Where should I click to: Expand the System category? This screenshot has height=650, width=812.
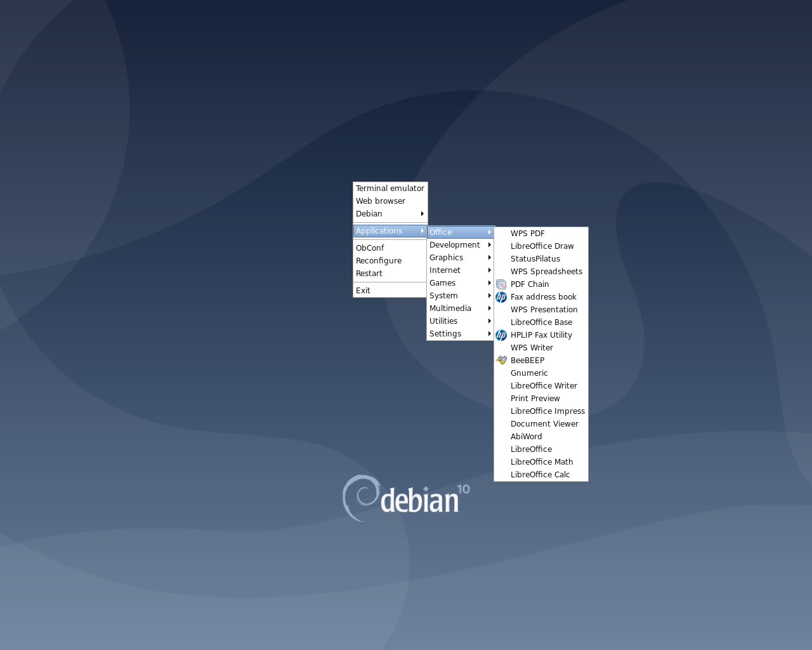coord(461,296)
